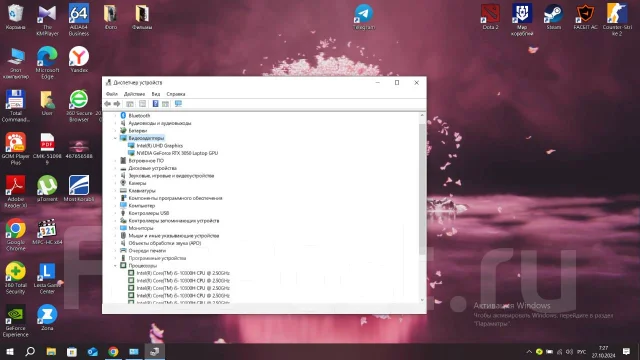Select the Adobe Reader XI desktop icon
The height and width of the screenshot is (360, 640).
[x=16, y=192]
